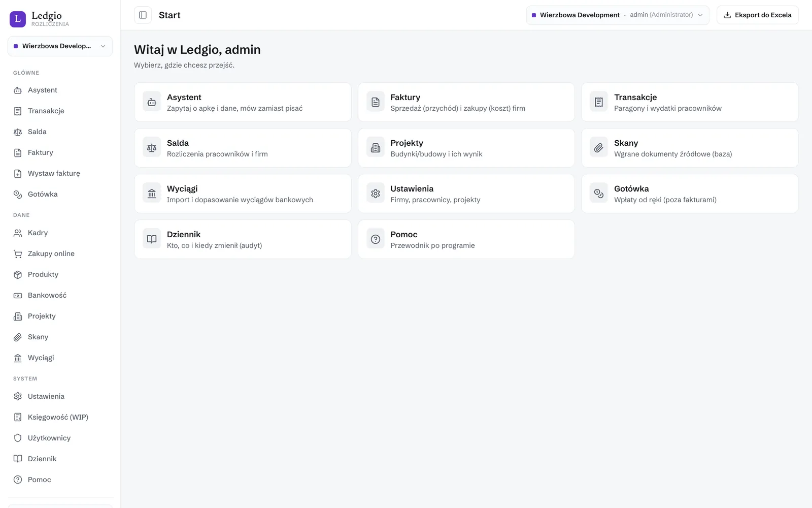
Task: Open the sidebar Wierzbowa Develop... company dropdown
Action: coord(60,46)
